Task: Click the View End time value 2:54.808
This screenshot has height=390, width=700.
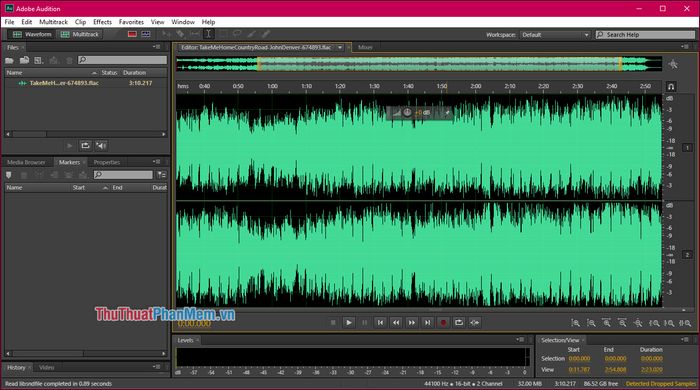Action: 615,370
